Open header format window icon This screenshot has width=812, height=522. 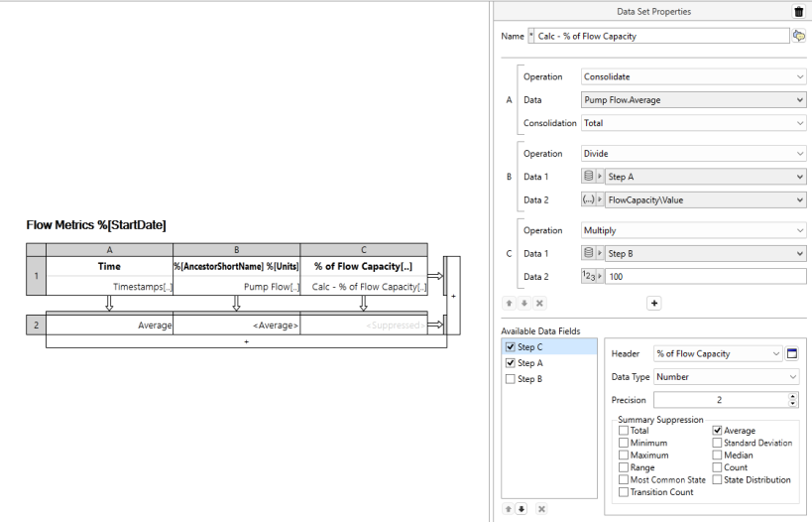[792, 353]
